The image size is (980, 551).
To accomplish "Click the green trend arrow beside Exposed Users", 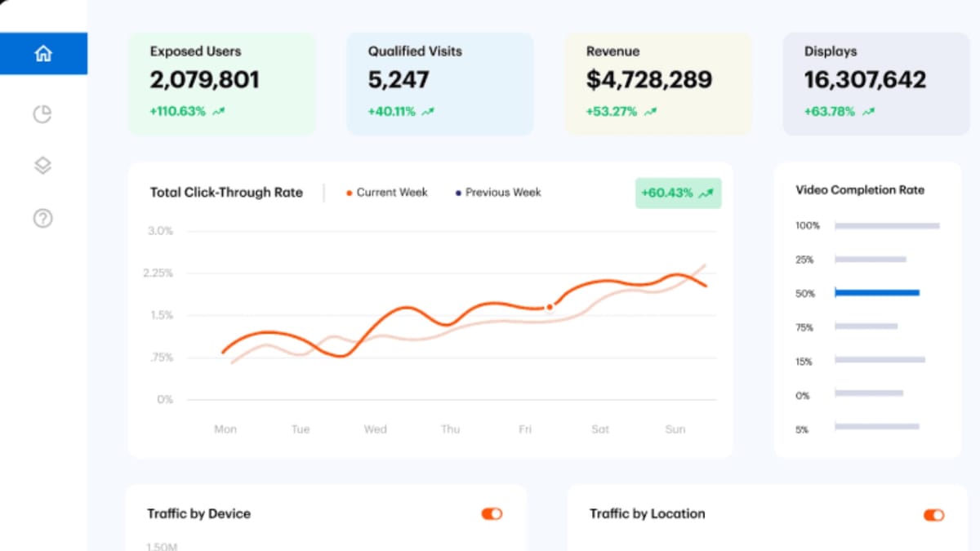I will (x=217, y=112).
